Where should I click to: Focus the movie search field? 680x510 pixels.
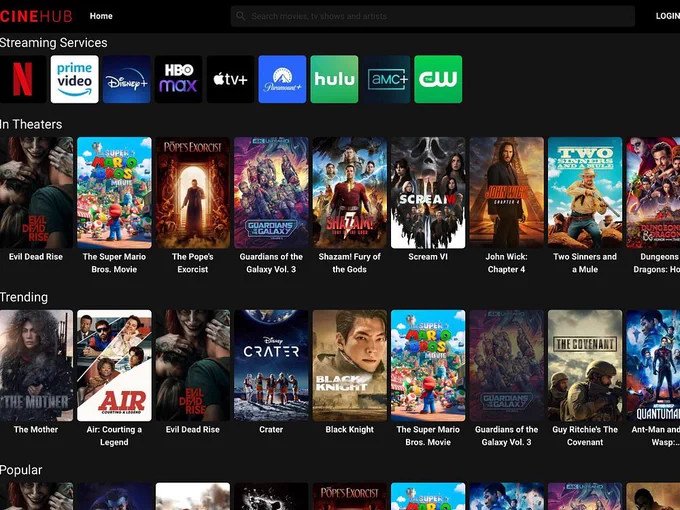433,16
